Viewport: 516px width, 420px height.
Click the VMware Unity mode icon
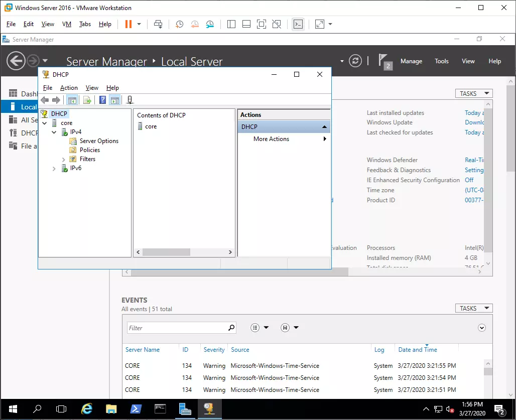[x=277, y=24]
